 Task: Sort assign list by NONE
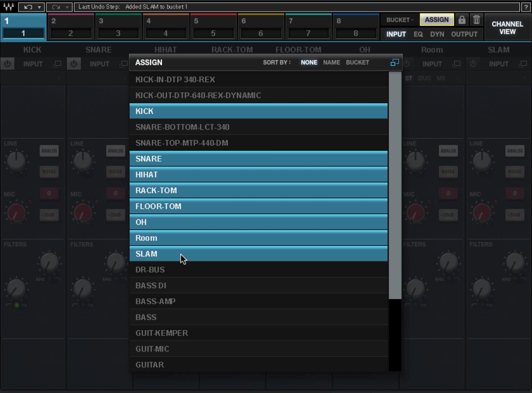309,62
